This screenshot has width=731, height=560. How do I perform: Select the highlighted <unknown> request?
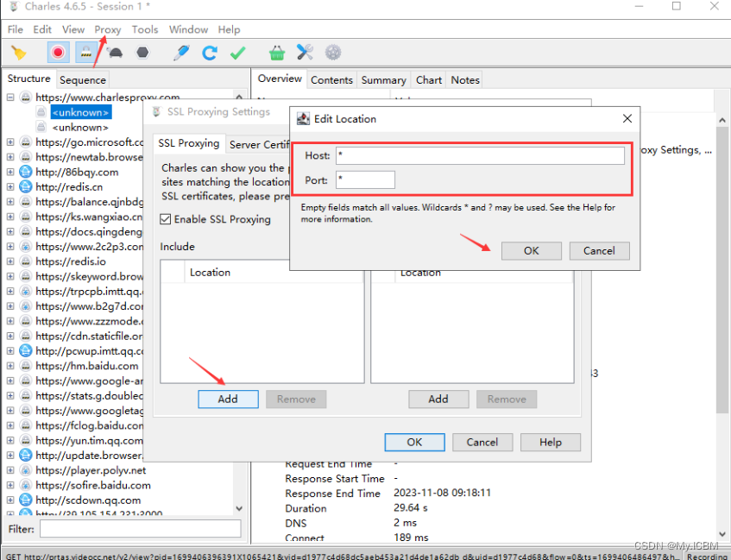(x=81, y=112)
